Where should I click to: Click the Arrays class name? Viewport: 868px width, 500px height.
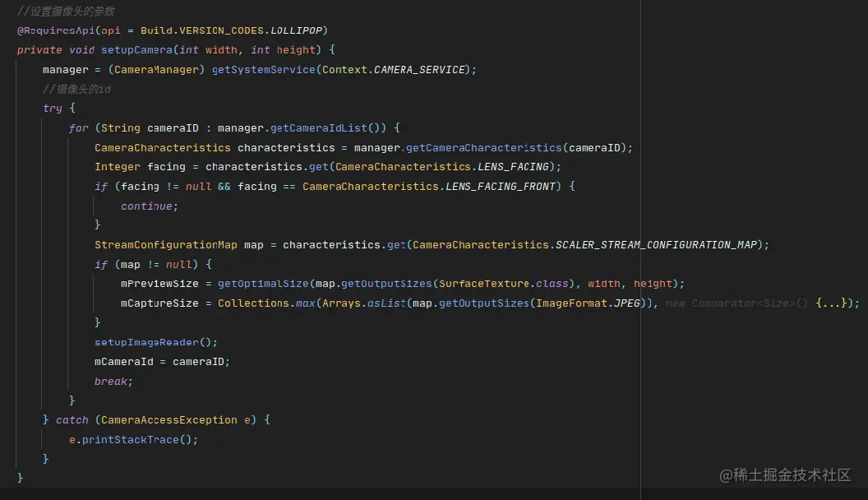tap(341, 303)
